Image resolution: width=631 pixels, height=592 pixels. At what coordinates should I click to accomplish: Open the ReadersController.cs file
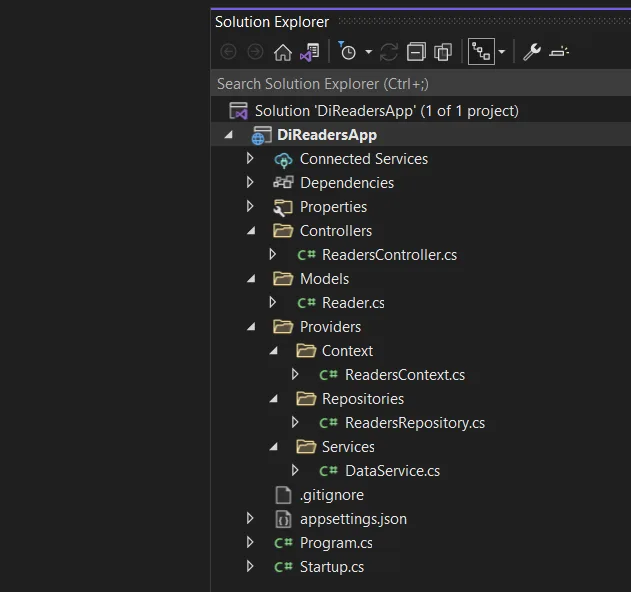[x=389, y=255]
